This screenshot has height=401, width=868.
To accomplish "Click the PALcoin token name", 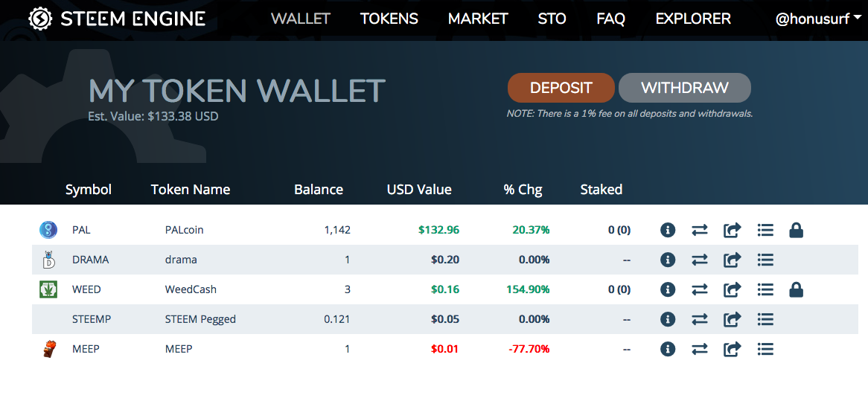I will pos(185,230).
